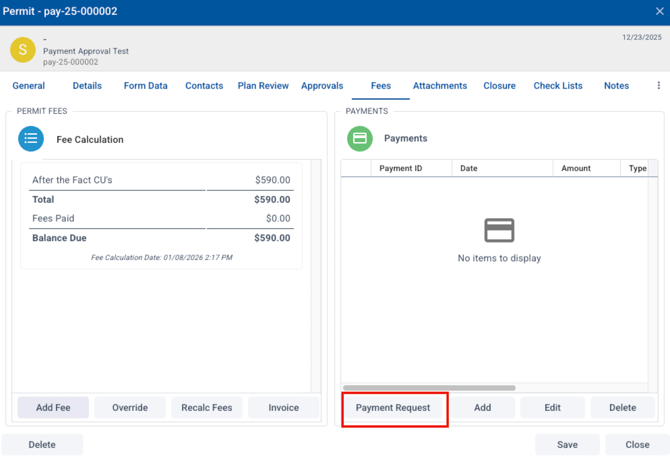Viewport: 670px width, 458px height.
Task: Open the three-dot more tabs menu
Action: tap(658, 86)
